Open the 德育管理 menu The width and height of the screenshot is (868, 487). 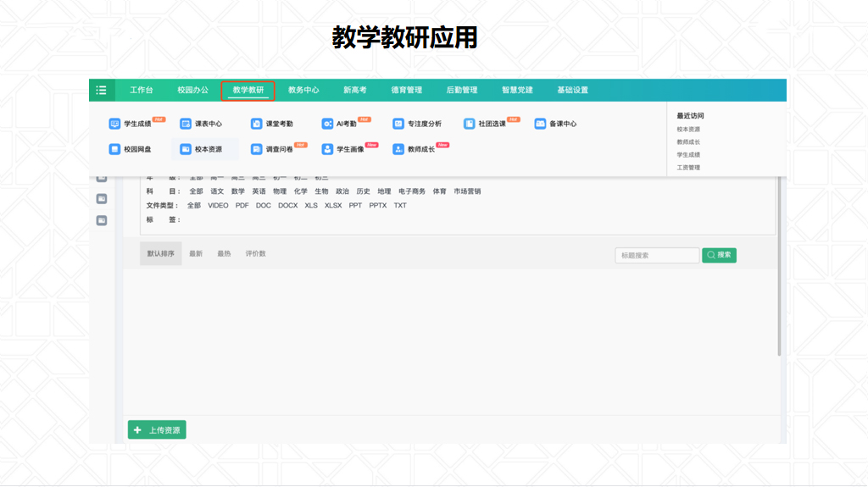(x=406, y=90)
